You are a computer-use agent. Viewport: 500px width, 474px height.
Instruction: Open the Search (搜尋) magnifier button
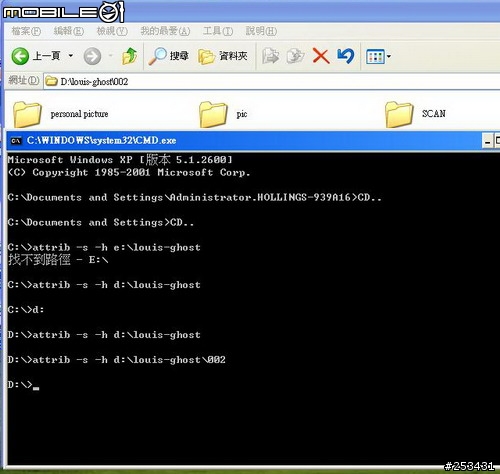pyautogui.click(x=168, y=56)
